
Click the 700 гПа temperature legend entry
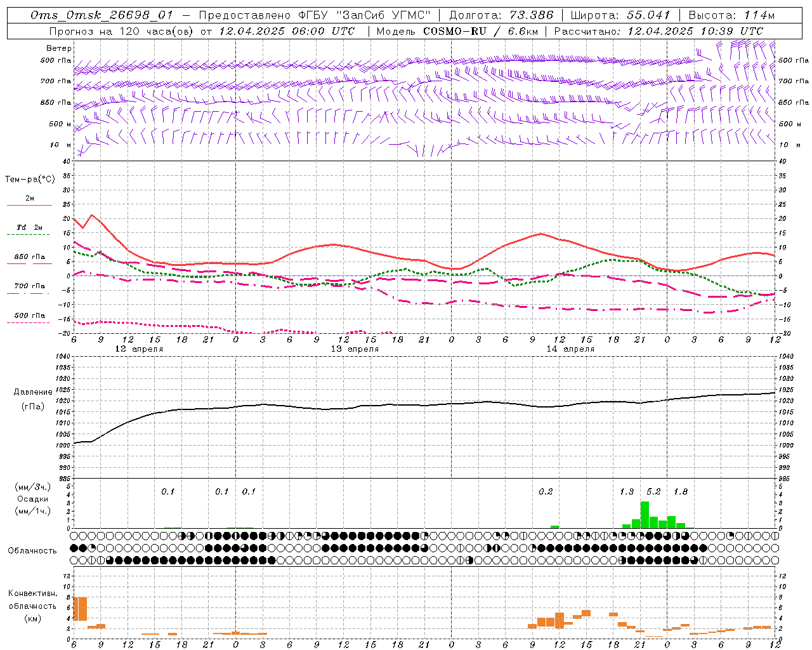tap(29, 286)
